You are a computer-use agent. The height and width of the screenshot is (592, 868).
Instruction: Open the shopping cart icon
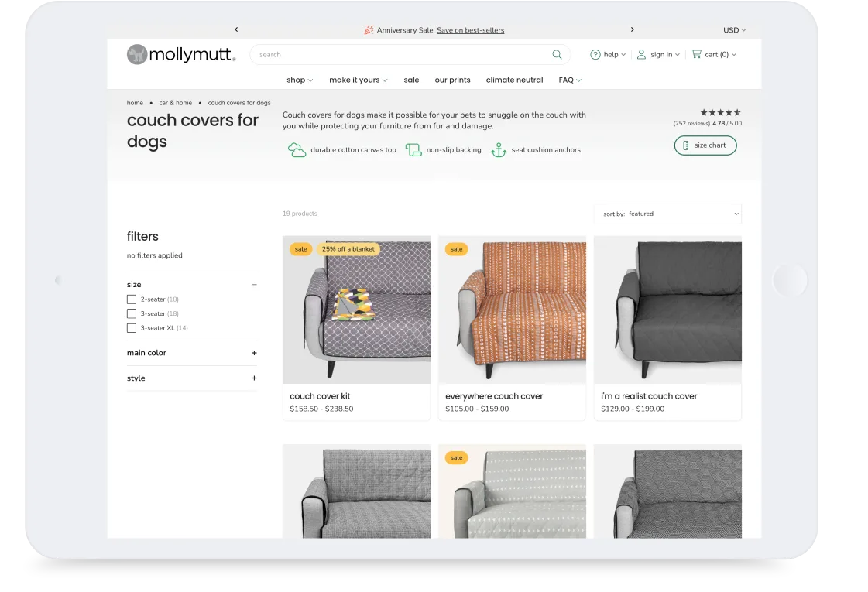click(696, 55)
